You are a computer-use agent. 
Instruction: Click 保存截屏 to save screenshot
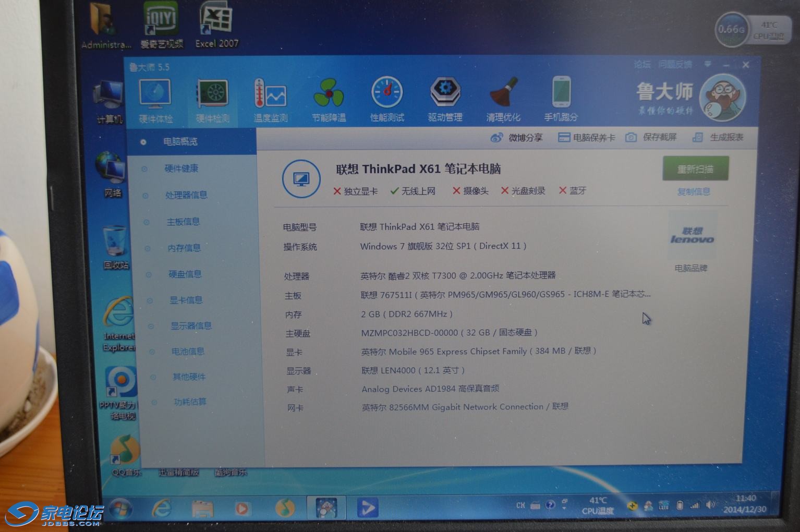point(651,137)
